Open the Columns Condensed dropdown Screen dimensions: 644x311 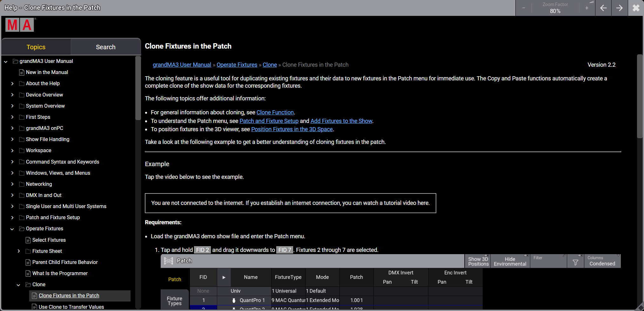602,261
